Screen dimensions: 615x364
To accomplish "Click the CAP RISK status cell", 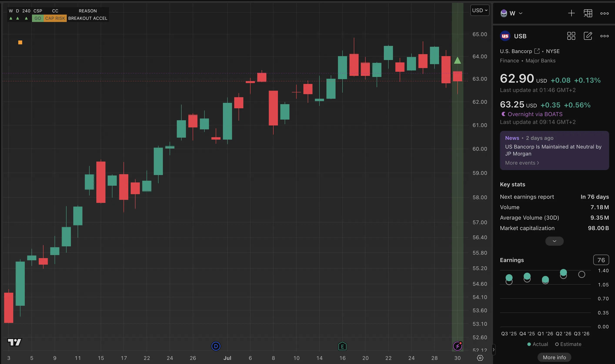I will click(x=55, y=18).
